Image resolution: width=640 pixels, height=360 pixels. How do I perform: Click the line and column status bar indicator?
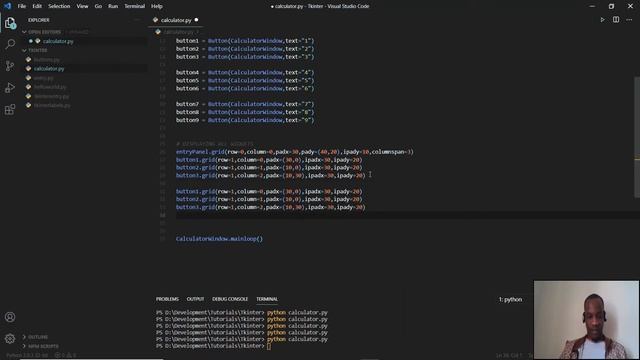tap(509, 356)
